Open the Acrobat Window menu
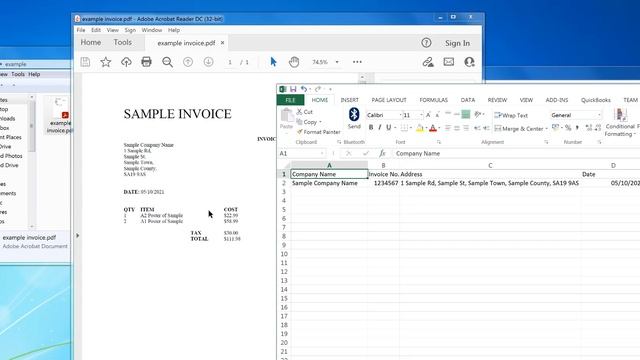The width and height of the screenshot is (640, 360). 152,30
